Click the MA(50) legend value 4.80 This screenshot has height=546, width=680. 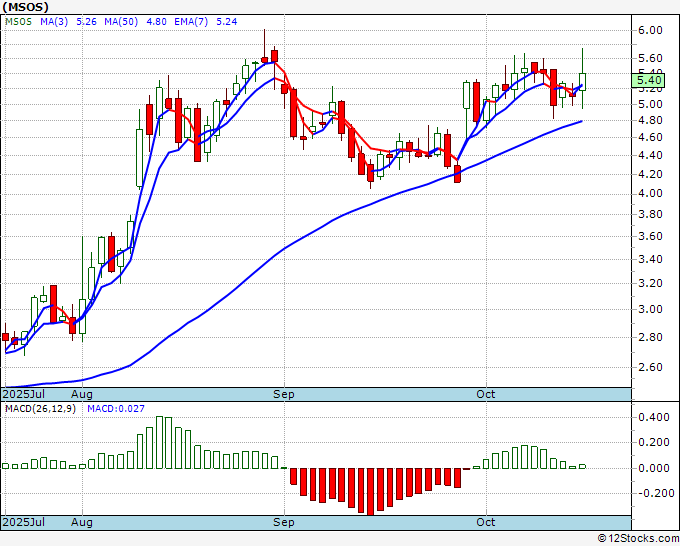coord(157,22)
